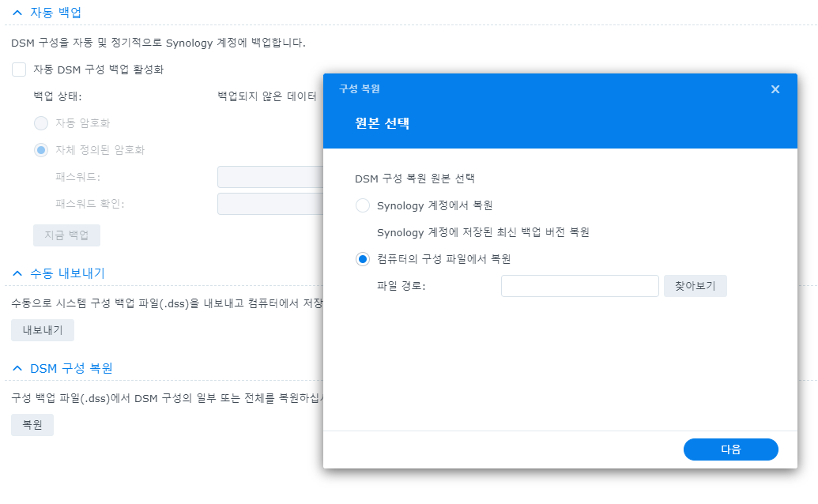
Task: Click the 파일 경로 input field
Action: [579, 286]
